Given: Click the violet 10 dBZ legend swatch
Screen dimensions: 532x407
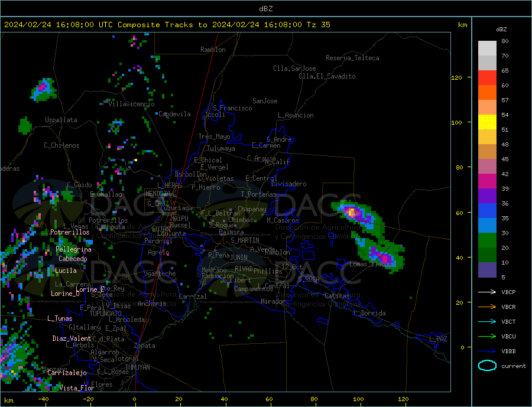Looking at the screenshot, I should [x=487, y=270].
